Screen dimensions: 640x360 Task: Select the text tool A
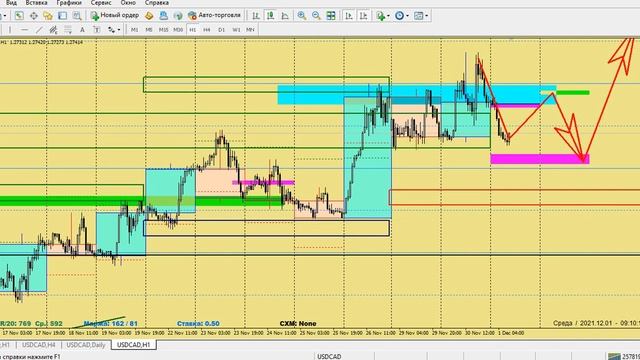82,30
